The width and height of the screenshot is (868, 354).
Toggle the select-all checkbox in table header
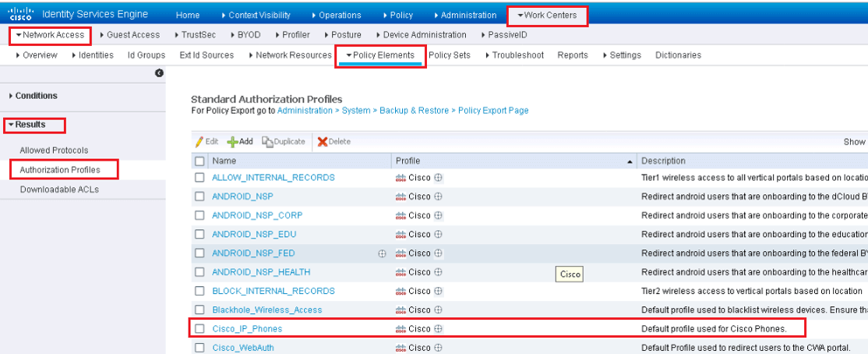tap(199, 161)
